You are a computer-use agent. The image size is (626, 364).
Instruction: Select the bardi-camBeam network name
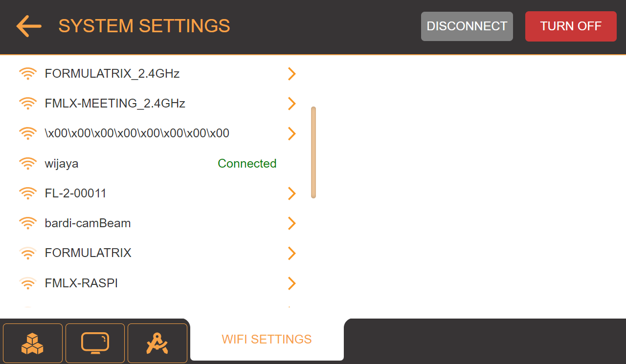(x=88, y=223)
